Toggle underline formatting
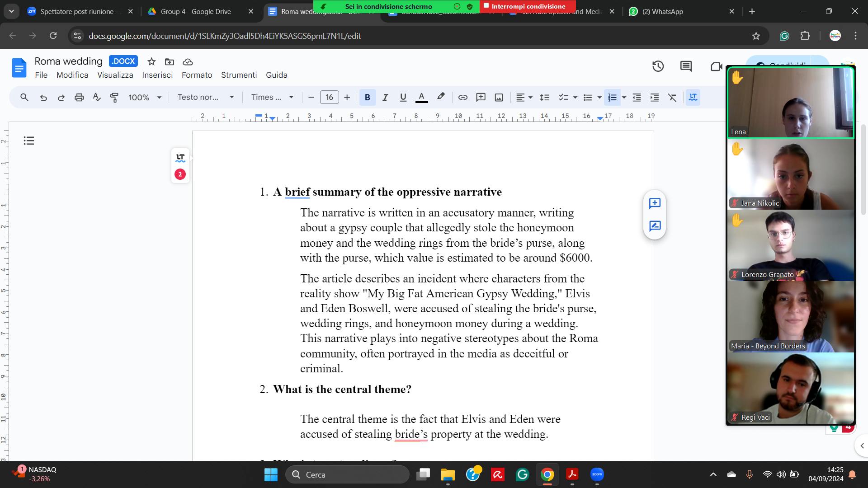This screenshot has width=868, height=488. (x=403, y=97)
